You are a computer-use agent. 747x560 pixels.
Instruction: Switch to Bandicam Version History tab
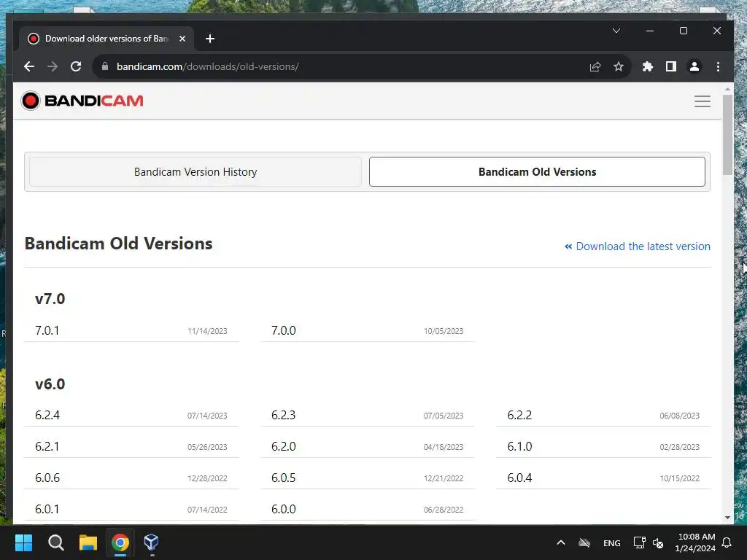(x=196, y=172)
